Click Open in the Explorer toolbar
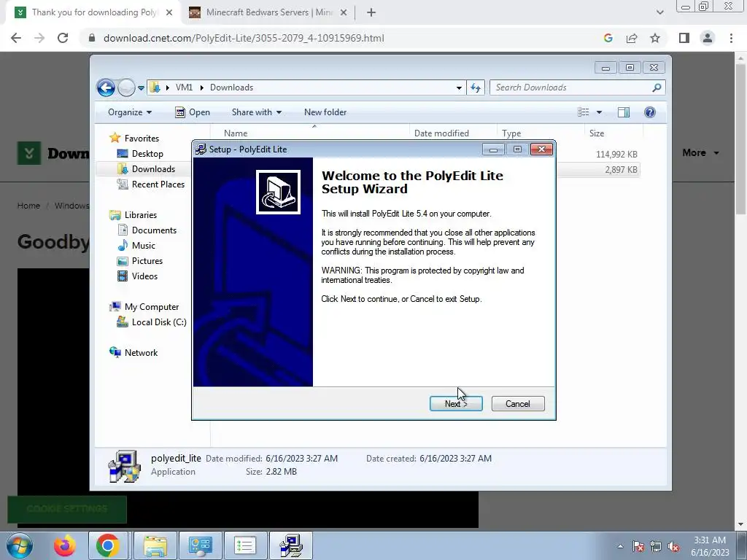Viewport: 747px width, 560px height. [x=193, y=112]
